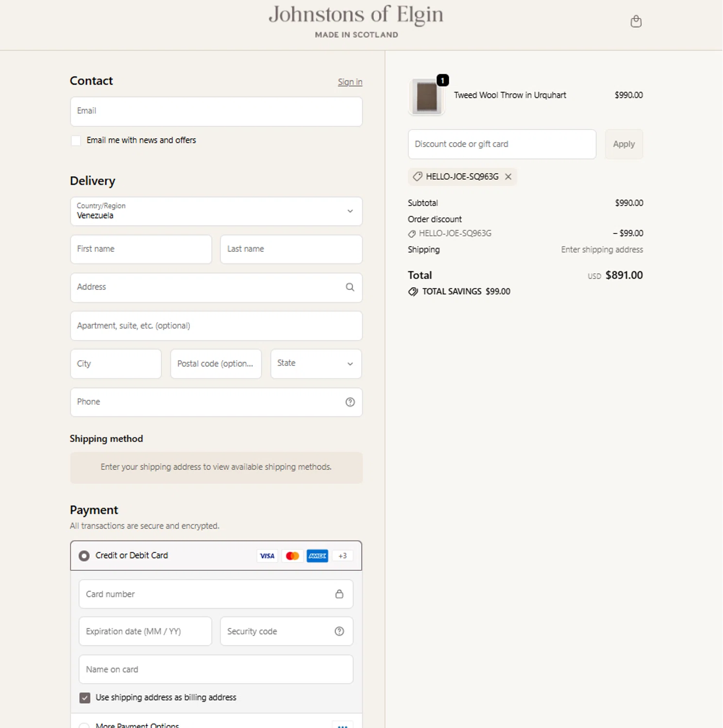The width and height of the screenshot is (723, 728).
Task: Click the Visa card icon
Action: [x=267, y=556]
